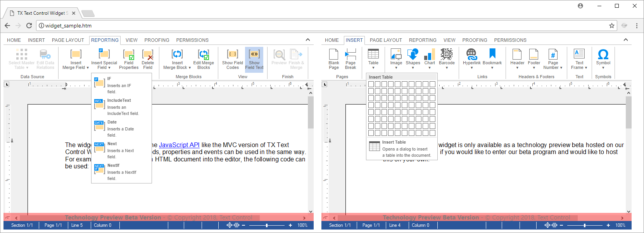Expand Image dropdown arrow in right ribbon
The width and height of the screenshot is (644, 233).
[x=396, y=68]
